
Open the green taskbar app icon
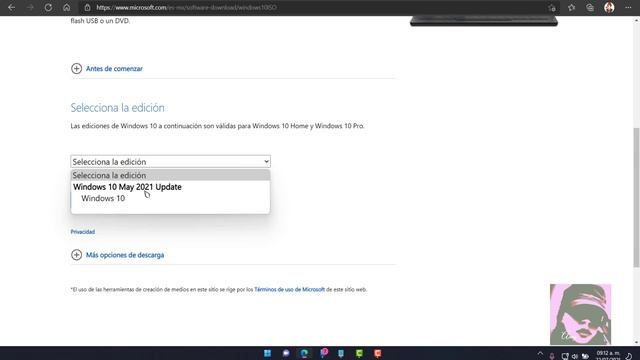(359, 353)
